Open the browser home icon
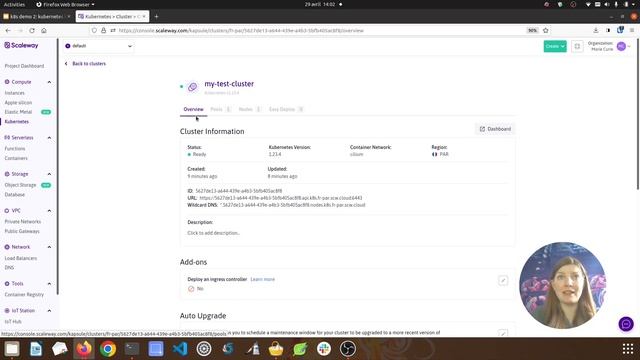The height and width of the screenshot is (360, 640). 44,31
